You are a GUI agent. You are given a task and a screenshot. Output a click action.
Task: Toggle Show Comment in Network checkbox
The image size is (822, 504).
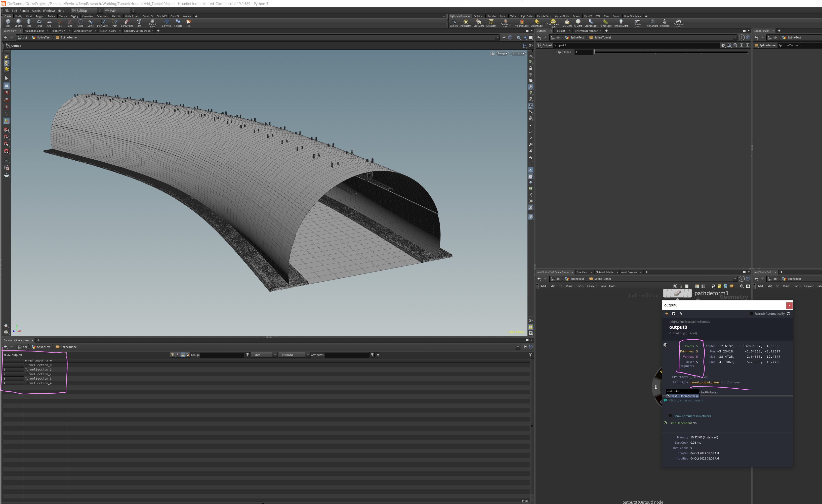670,416
